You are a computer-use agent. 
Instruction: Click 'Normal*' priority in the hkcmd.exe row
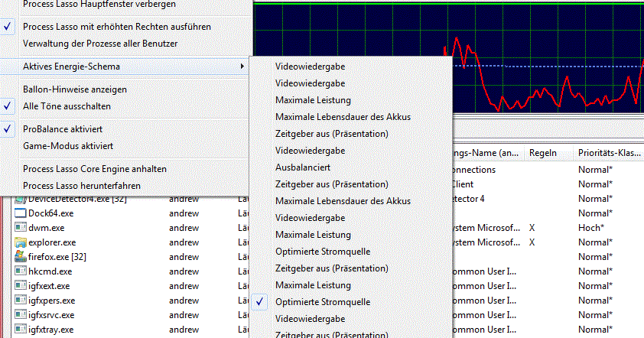click(x=596, y=271)
